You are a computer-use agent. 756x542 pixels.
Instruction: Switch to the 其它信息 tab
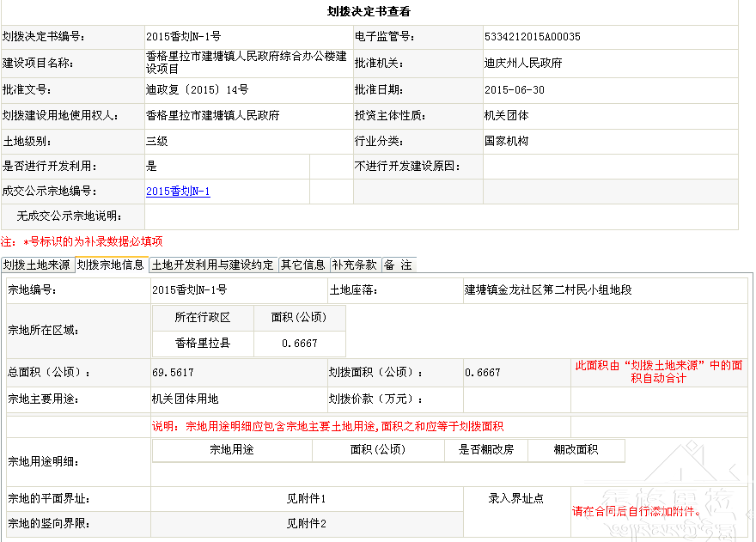(303, 265)
